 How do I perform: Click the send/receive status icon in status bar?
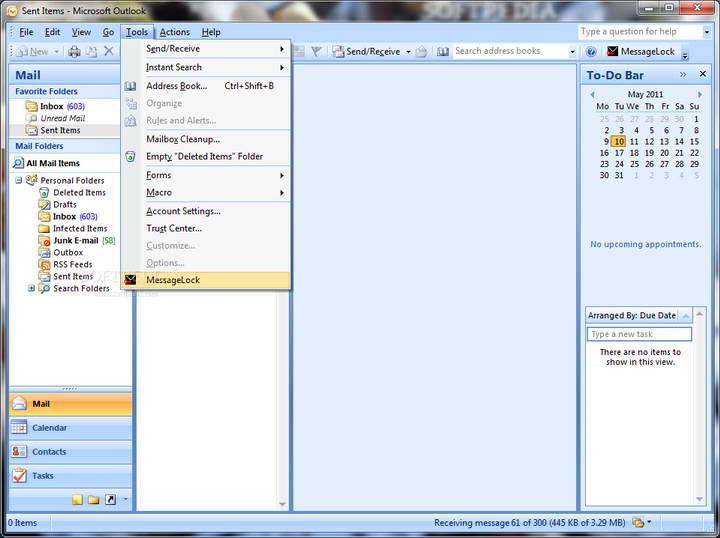tap(638, 522)
